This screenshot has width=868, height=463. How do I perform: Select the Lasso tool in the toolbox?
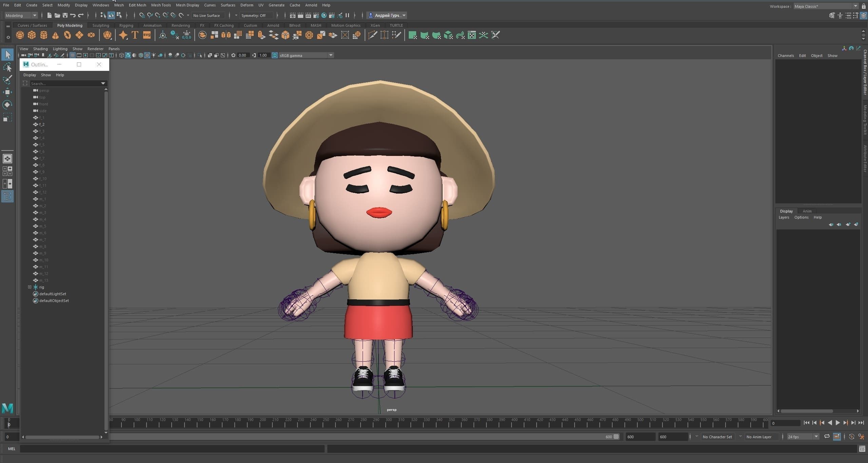click(x=7, y=67)
